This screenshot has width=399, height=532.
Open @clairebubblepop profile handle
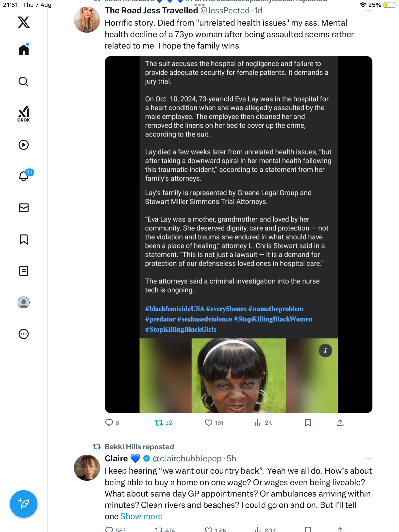tap(187, 459)
